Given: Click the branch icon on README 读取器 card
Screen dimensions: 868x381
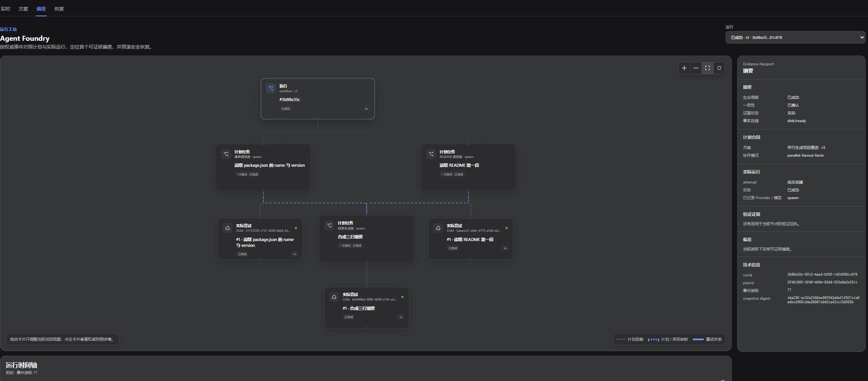Looking at the screenshot, I should (431, 154).
